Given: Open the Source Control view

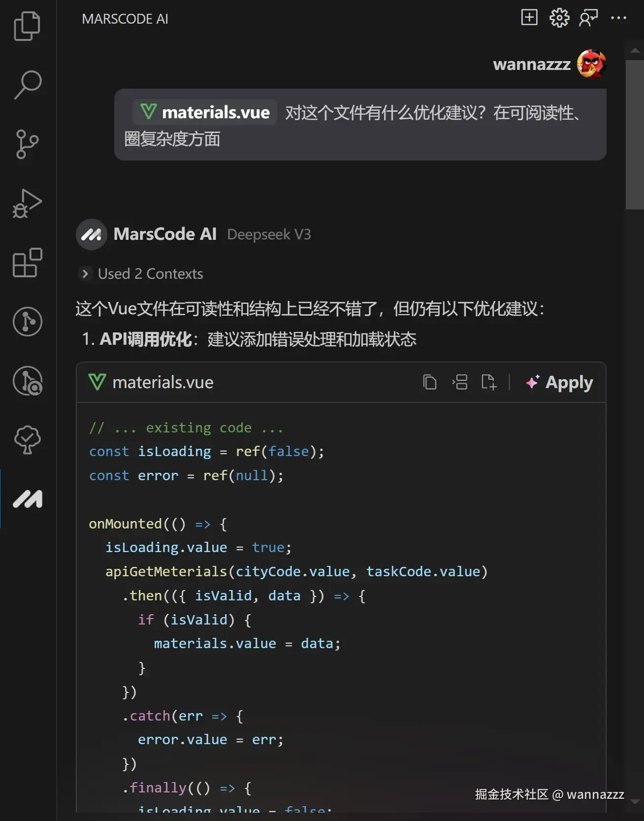Looking at the screenshot, I should [27, 144].
